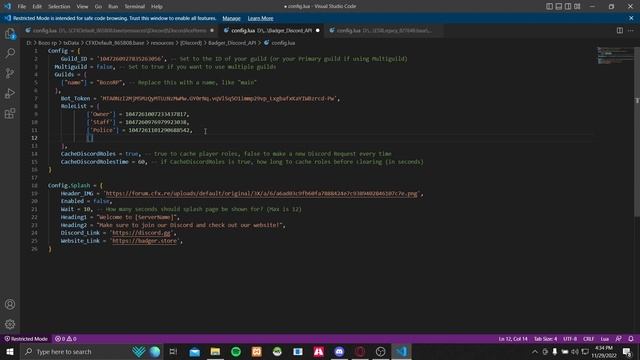
Task: Open the View menu
Action: tap(82, 7)
